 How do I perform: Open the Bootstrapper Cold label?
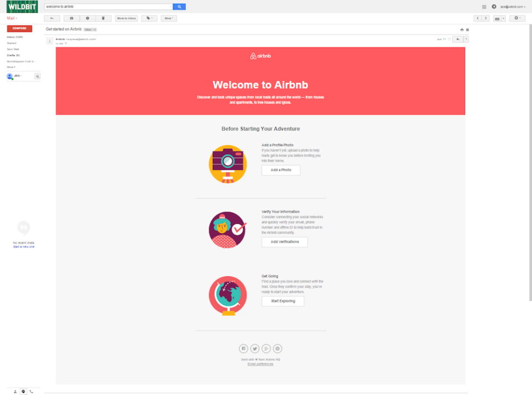coord(21,61)
